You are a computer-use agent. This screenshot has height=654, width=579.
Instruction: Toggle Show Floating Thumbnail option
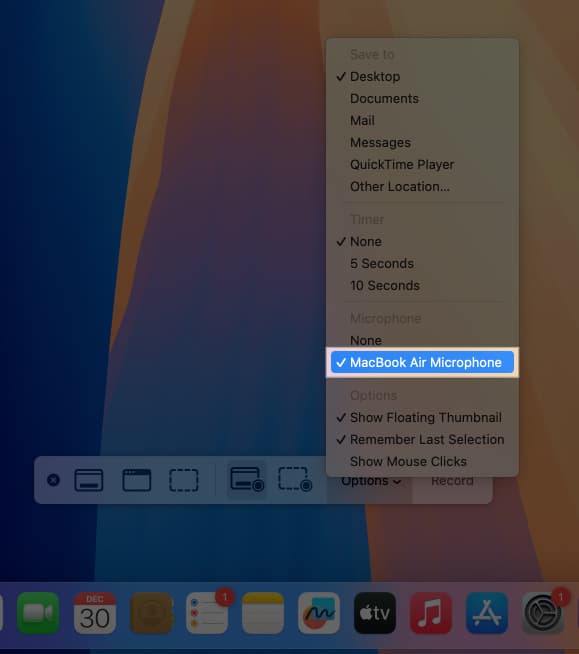tap(422, 418)
